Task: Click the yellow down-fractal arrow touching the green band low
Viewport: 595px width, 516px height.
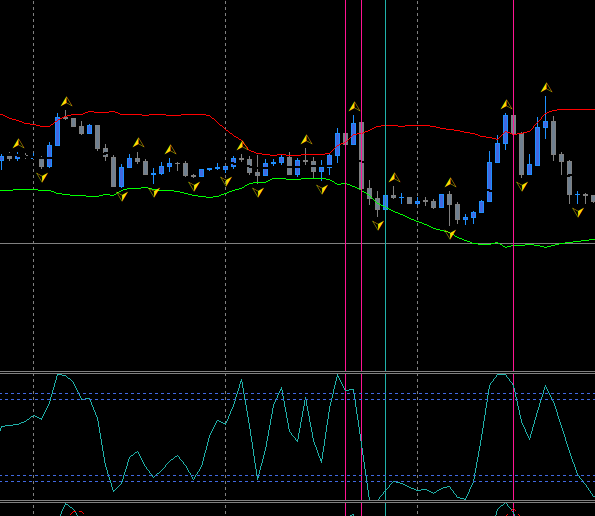Action: click(450, 234)
